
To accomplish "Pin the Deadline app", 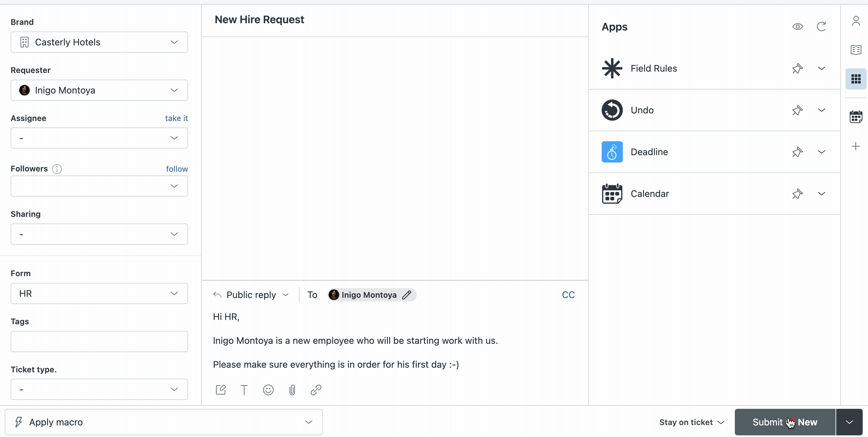I will (797, 152).
